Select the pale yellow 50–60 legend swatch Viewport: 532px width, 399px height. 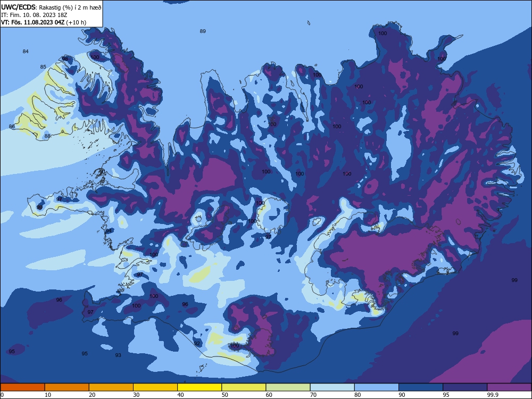click(244, 387)
